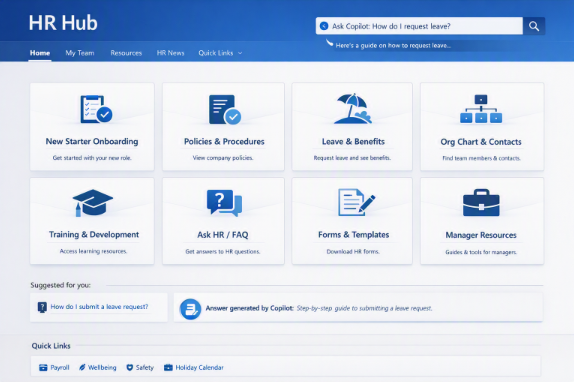Viewport: 574px width, 382px height.
Task: Click the Wellbeing leaf icon
Action: coord(82,367)
